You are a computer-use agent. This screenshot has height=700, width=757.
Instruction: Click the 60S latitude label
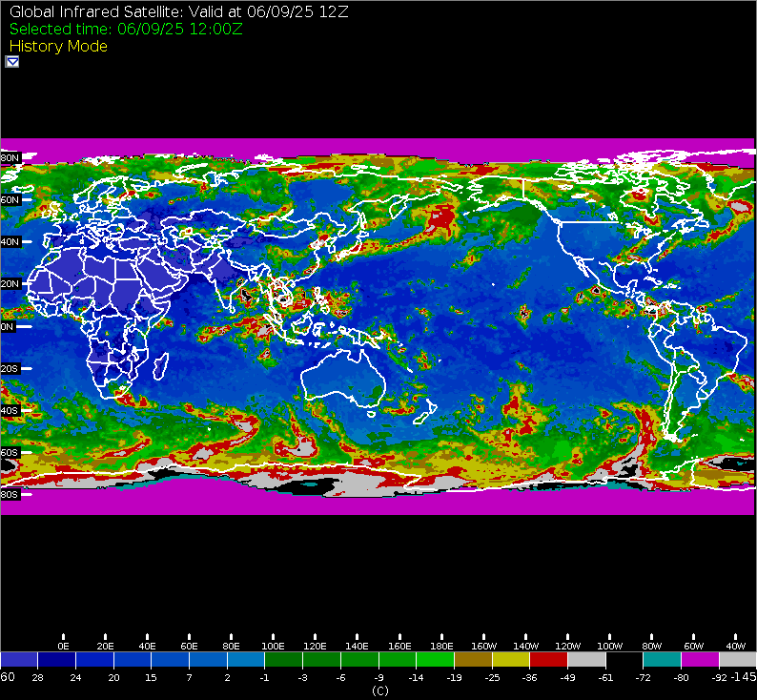(x=10, y=452)
